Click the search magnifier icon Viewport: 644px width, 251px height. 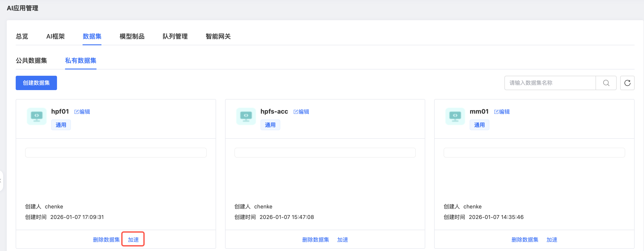pyautogui.click(x=606, y=83)
